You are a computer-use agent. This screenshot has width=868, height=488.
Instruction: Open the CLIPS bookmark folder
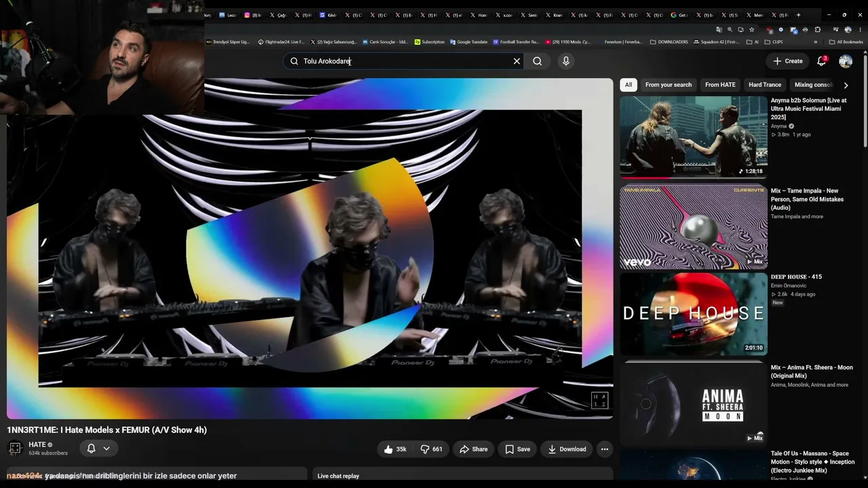pos(773,42)
